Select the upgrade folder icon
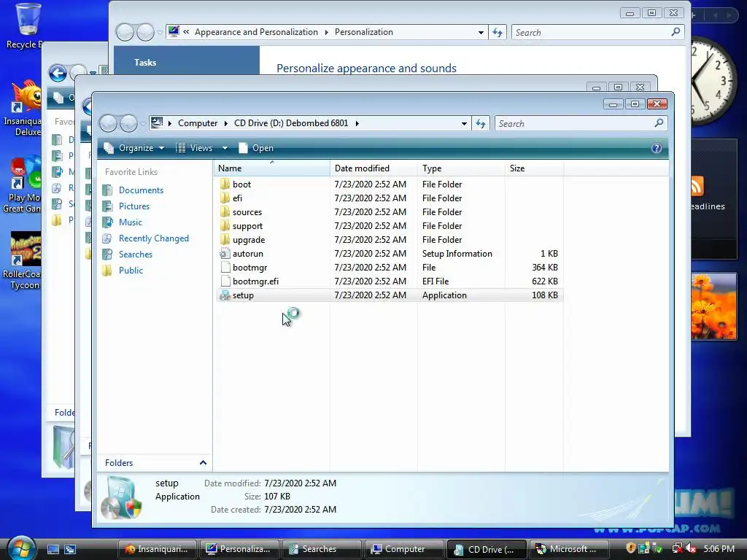747x560 pixels. pos(225,239)
